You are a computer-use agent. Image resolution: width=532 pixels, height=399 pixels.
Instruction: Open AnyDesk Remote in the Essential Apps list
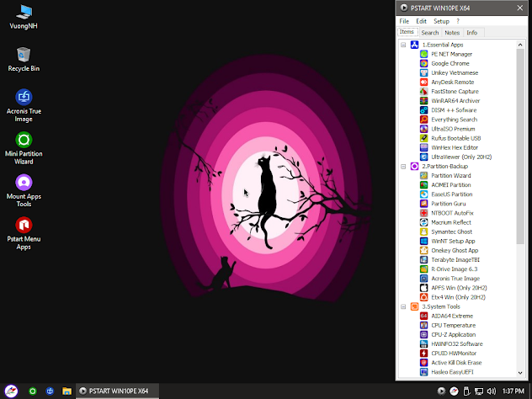452,82
